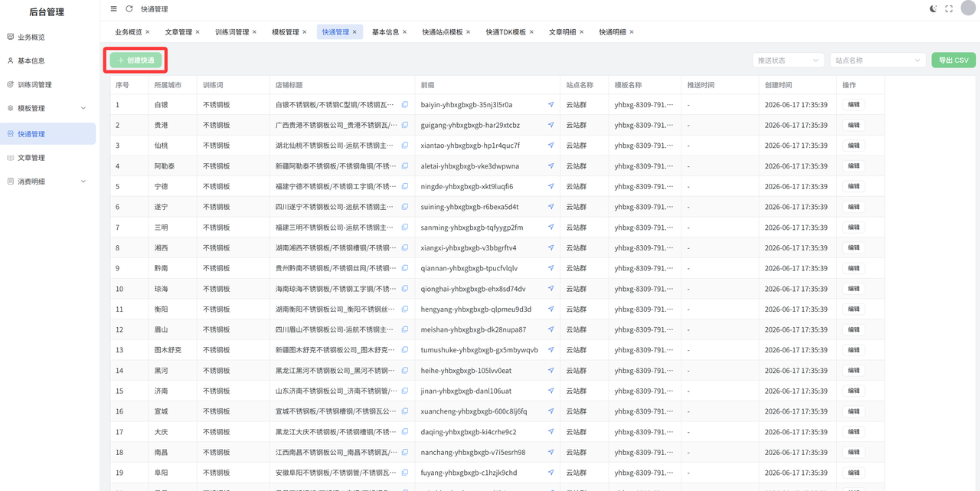The width and height of the screenshot is (980, 491).
Task: Click the 后台管理 title logo
Action: click(47, 11)
